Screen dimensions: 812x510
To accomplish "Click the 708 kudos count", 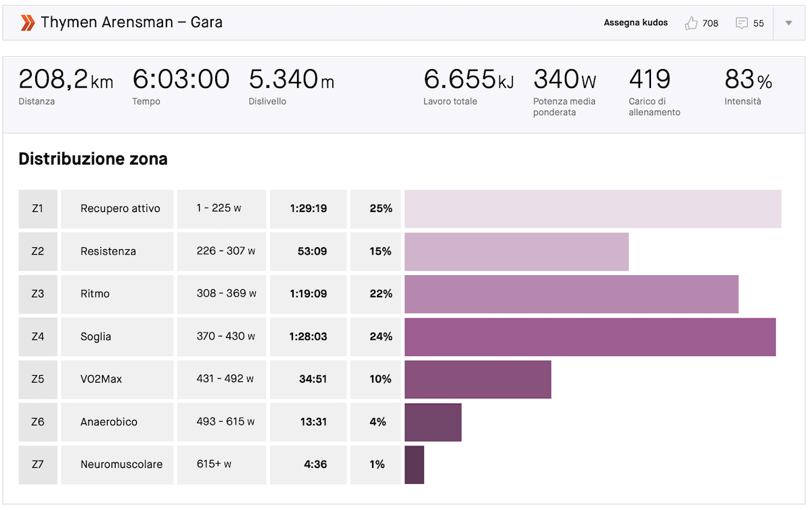I will tap(710, 23).
